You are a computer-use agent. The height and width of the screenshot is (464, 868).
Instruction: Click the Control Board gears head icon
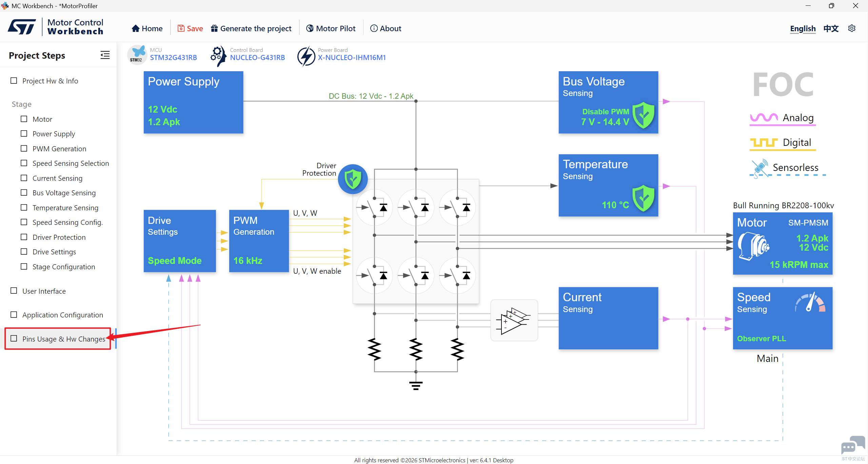tap(218, 56)
